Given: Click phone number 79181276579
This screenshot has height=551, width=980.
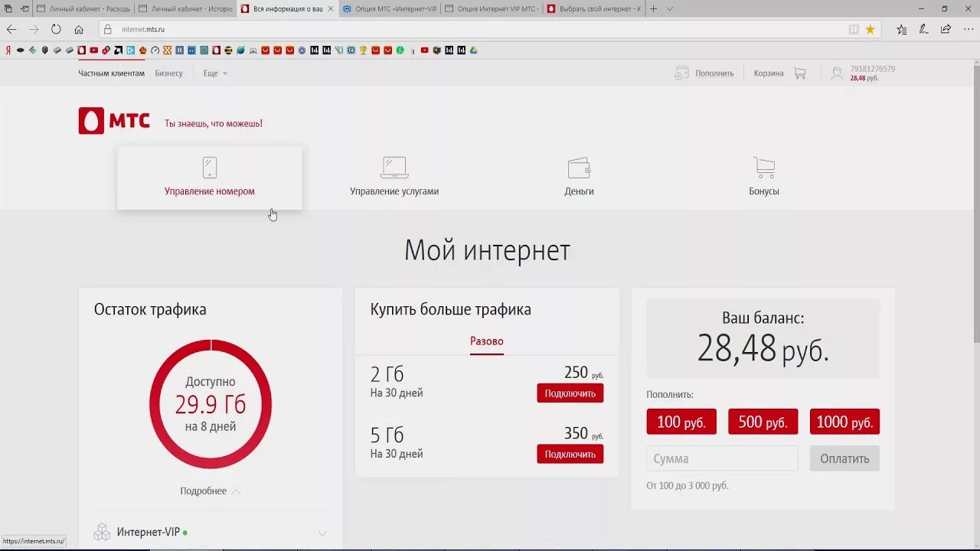Looking at the screenshot, I should 872,69.
